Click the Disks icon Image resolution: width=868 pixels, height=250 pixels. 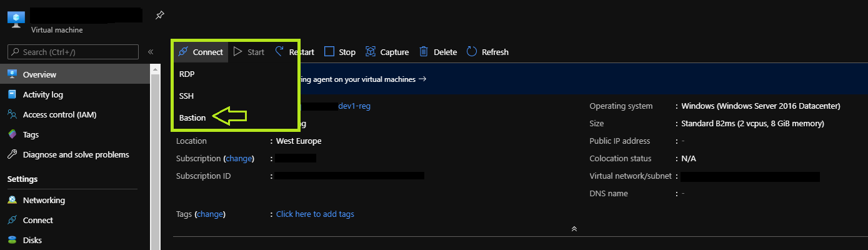[x=12, y=240]
